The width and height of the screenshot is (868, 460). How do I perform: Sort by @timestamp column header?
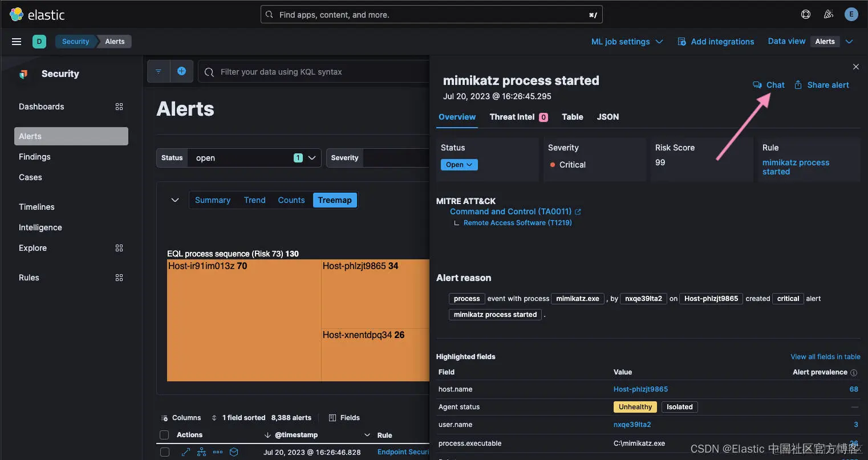[x=296, y=435]
